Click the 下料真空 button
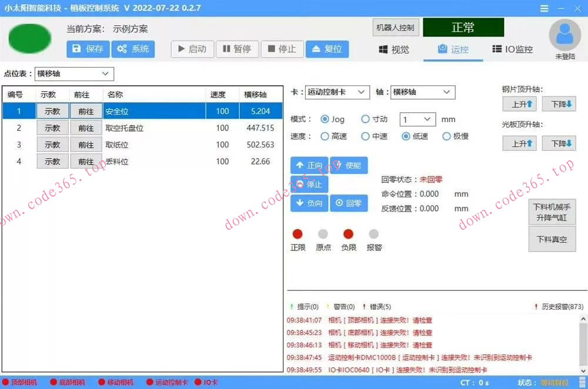Screen dimensions: 588x389 pos(552,239)
